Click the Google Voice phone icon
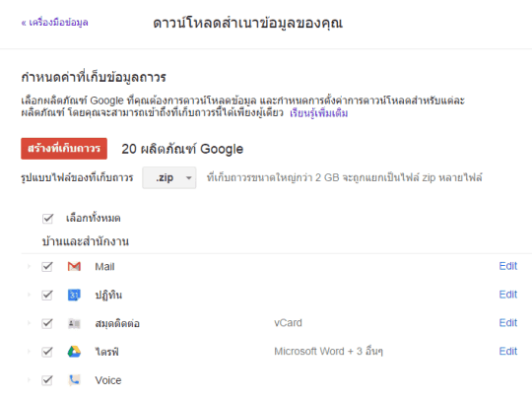Screen dimensions: 532x399 (74, 380)
